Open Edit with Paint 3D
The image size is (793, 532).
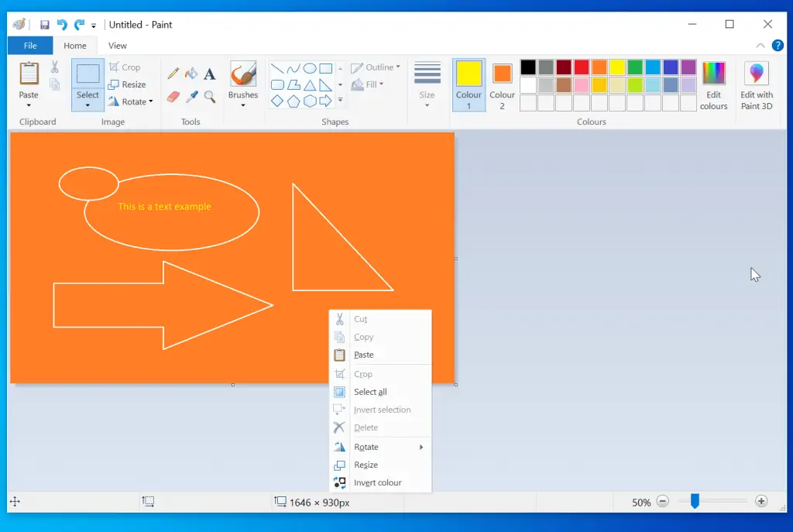coord(757,85)
